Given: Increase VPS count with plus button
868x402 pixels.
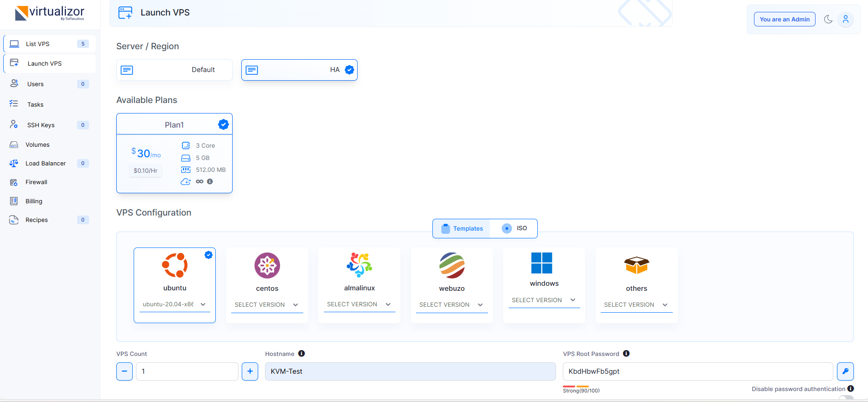Looking at the screenshot, I should (250, 371).
